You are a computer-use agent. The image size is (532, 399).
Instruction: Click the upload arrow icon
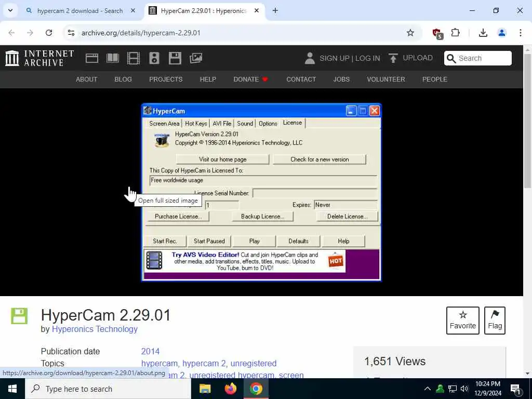393,58
